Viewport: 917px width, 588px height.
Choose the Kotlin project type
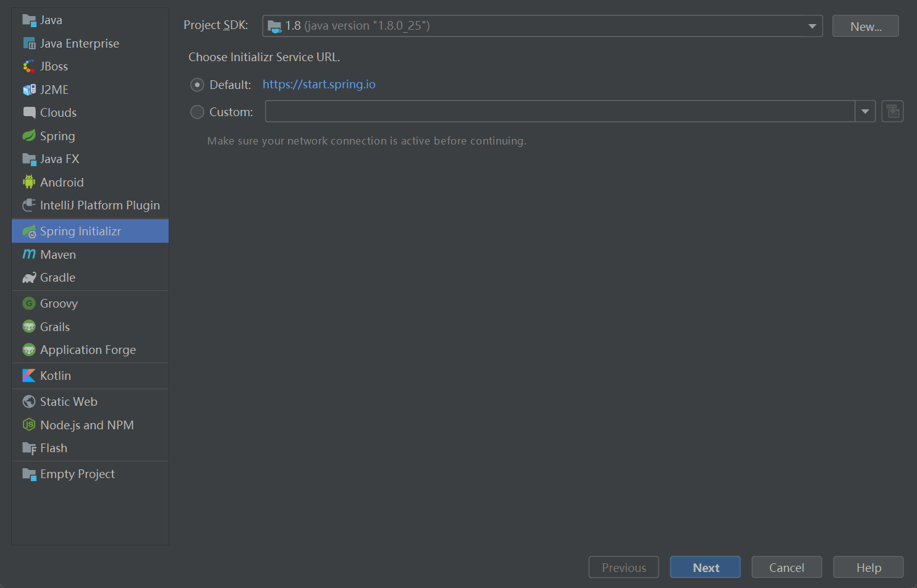[x=90, y=376]
